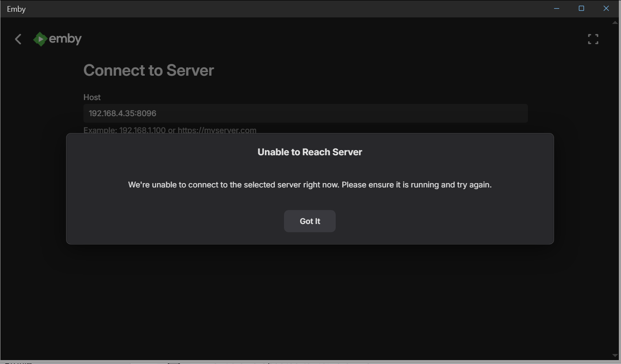Image resolution: width=621 pixels, height=364 pixels.
Task: Toggle fullscreen mode icon
Action: (593, 39)
